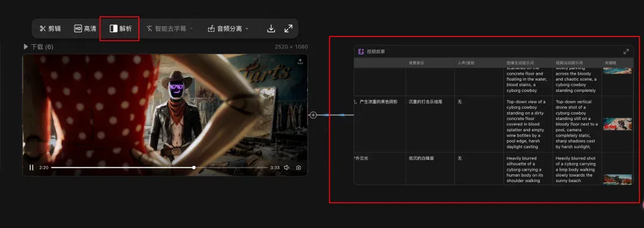Click the 'Heavily blurred shot of a cyborg' cell

[x=577, y=169]
